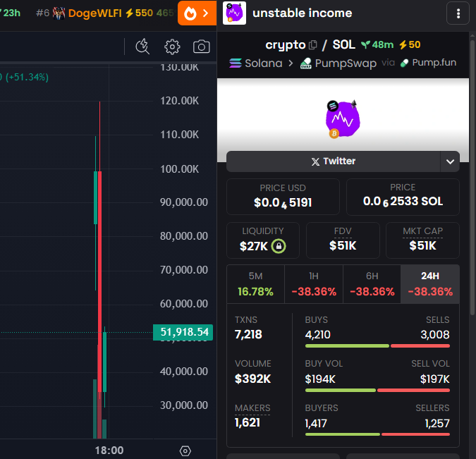
Task: Click the unstable income token avatar
Action: pyautogui.click(x=234, y=13)
